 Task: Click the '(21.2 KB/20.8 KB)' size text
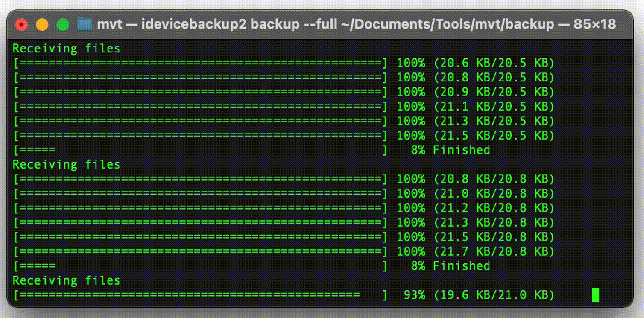[494, 208]
